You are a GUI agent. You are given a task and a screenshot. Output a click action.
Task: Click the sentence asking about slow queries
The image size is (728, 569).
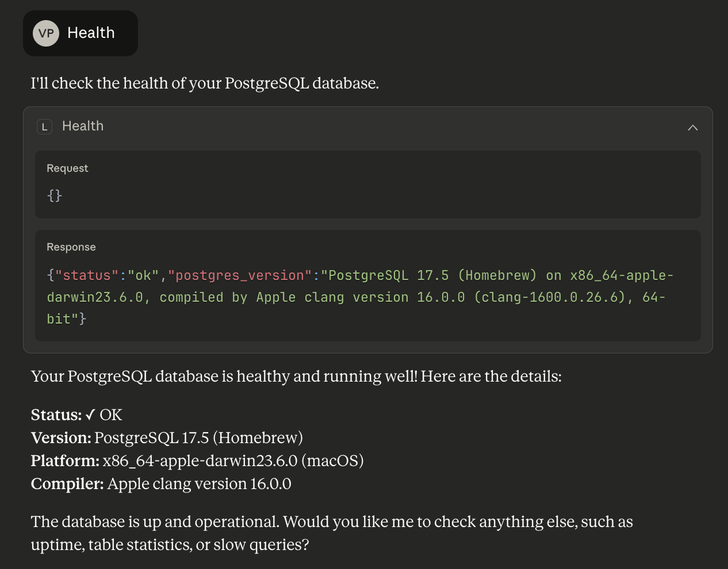[x=332, y=533]
